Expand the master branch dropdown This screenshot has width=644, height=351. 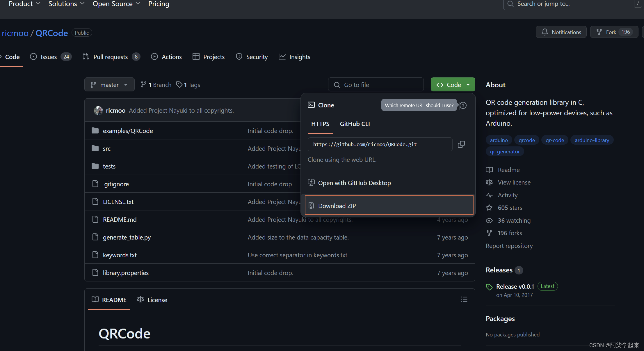click(109, 85)
